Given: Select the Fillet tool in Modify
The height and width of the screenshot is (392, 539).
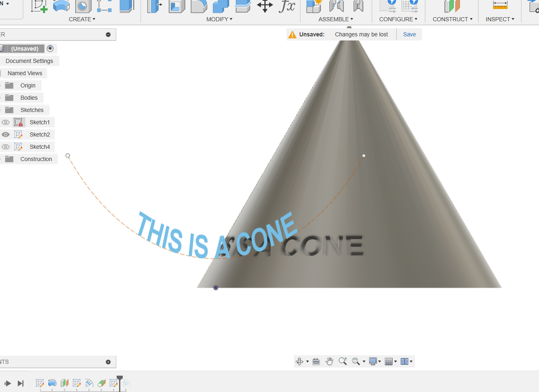Looking at the screenshot, I should (x=199, y=6).
